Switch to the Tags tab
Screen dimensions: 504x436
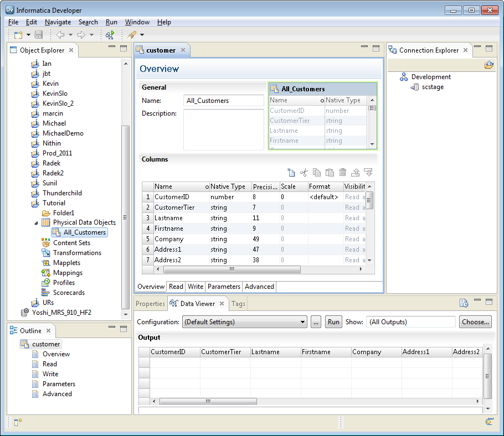coord(238,304)
